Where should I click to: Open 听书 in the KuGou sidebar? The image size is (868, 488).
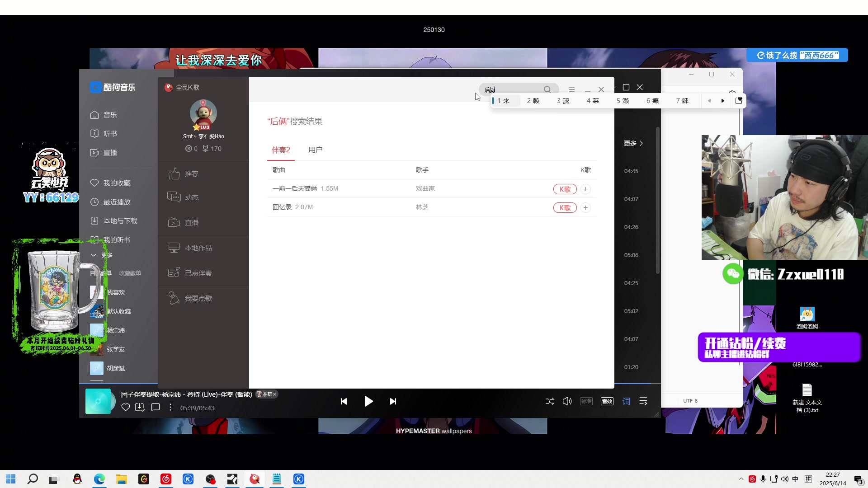coord(104,134)
